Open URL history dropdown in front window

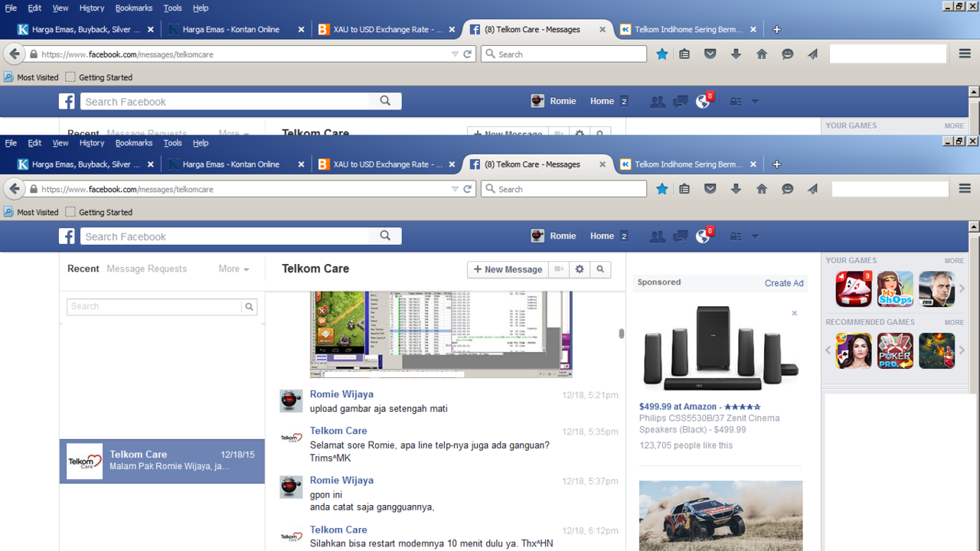455,189
